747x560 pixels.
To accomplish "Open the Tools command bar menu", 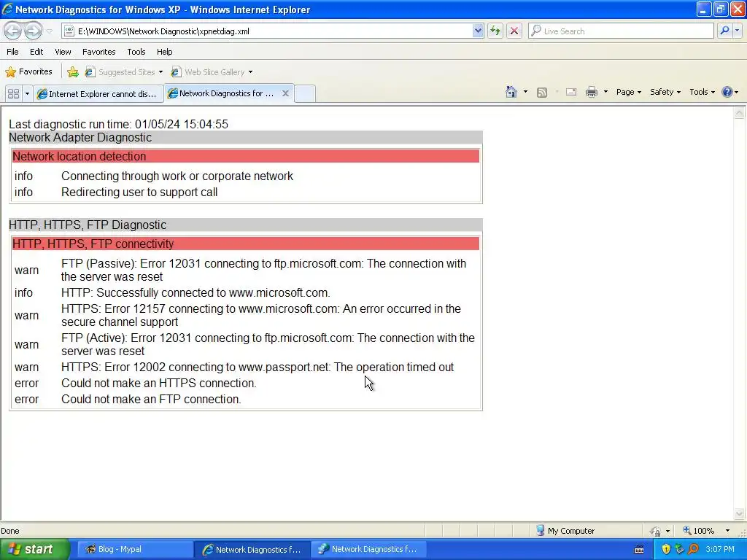I will pyautogui.click(x=703, y=92).
